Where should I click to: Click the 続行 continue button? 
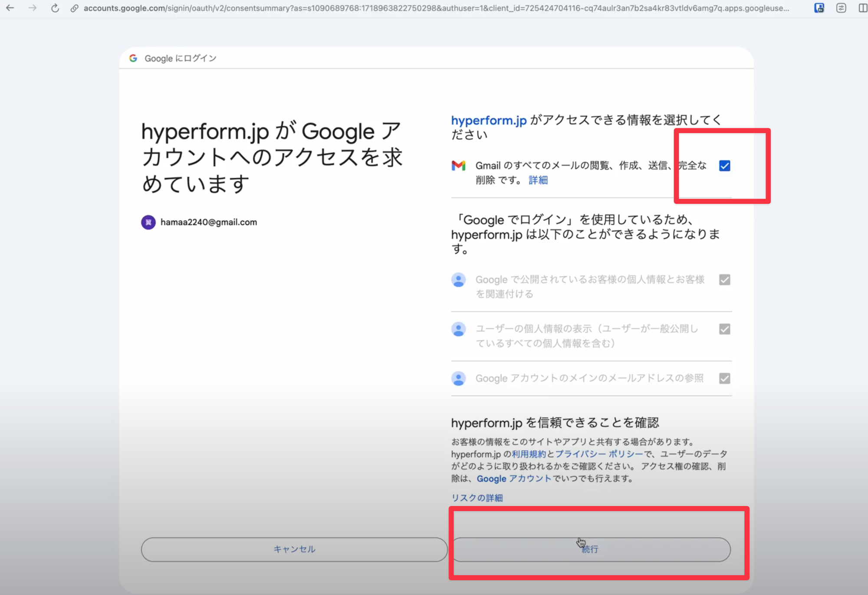click(x=591, y=549)
